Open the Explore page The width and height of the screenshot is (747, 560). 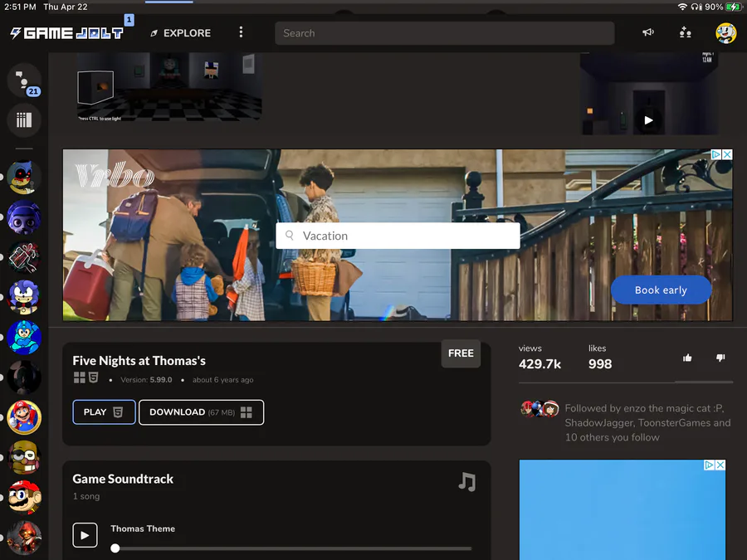pyautogui.click(x=181, y=33)
